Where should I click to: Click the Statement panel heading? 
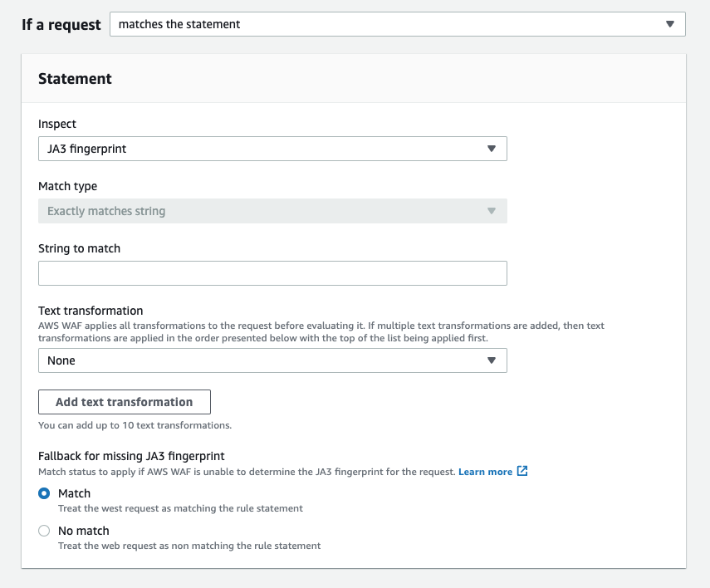click(76, 79)
